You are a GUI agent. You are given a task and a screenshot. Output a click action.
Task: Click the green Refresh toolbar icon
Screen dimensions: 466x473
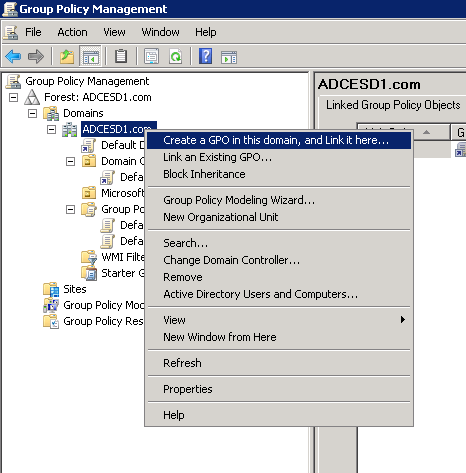(x=175, y=56)
